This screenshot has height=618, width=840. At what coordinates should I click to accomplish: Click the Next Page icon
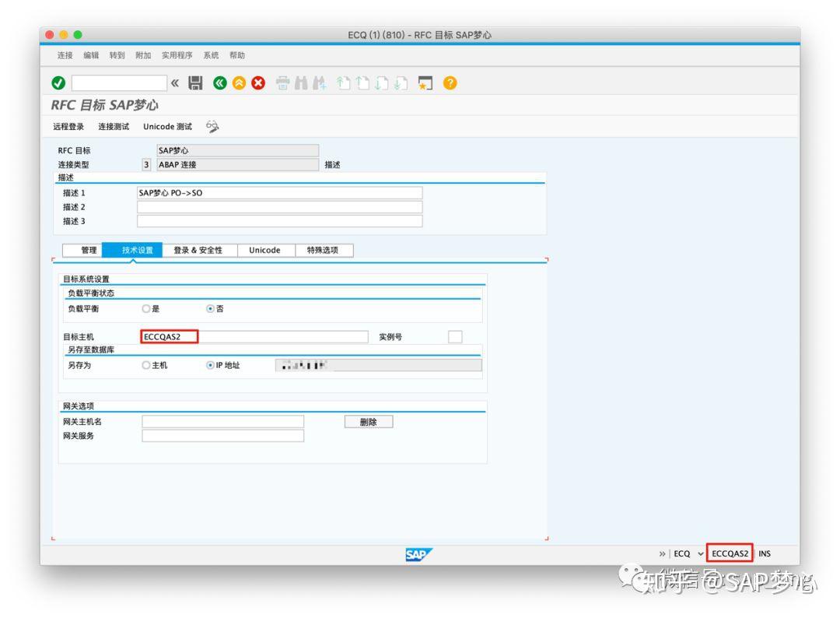click(x=381, y=83)
